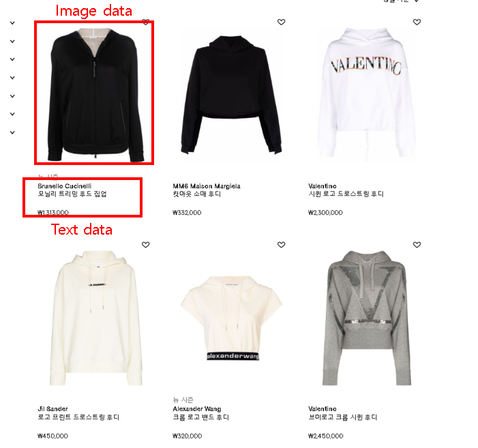Expand the second sidebar filter chevron
478x448 pixels.
(12, 41)
